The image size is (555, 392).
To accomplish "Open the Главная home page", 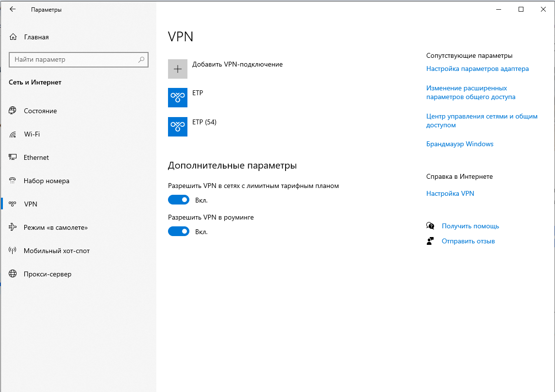I will pyautogui.click(x=36, y=37).
